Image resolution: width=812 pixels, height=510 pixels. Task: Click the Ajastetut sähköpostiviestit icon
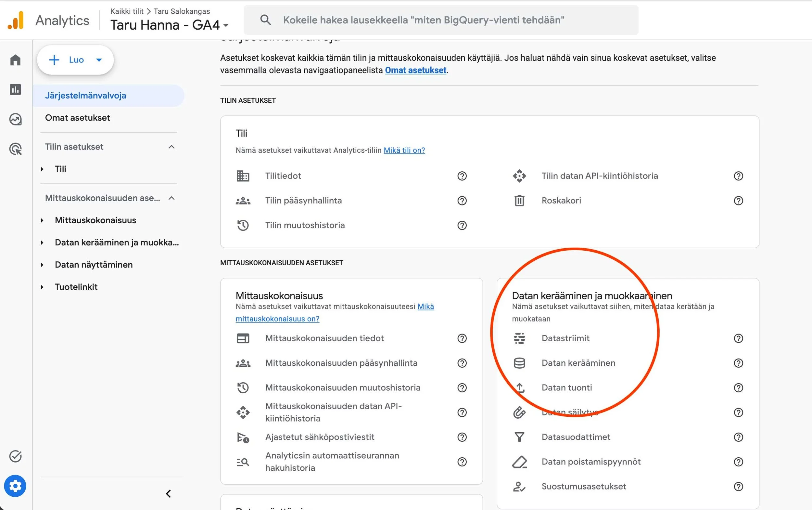click(x=243, y=437)
